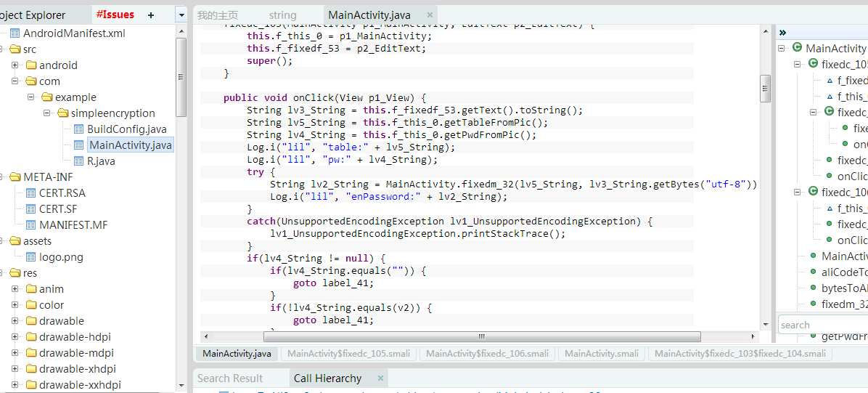
Task: Open the MainActivity$fixedc_103$fixedc_104.smali tab
Action: (x=740, y=354)
